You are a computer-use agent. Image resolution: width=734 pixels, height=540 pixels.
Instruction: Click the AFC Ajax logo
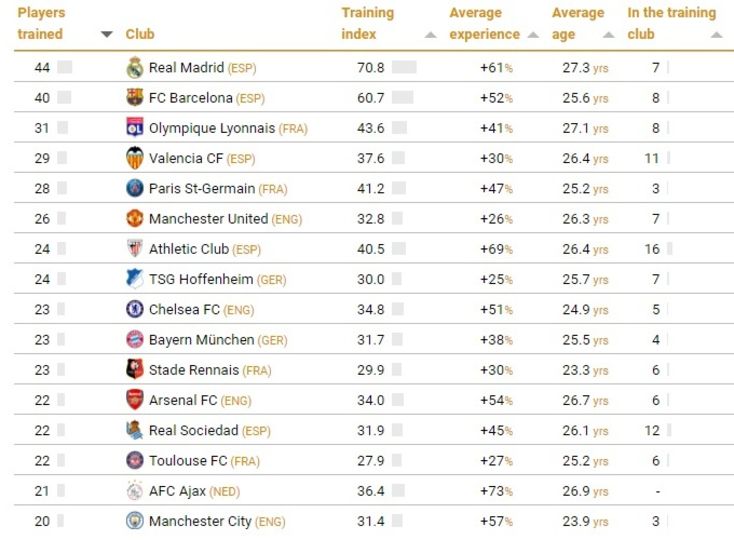(x=135, y=491)
